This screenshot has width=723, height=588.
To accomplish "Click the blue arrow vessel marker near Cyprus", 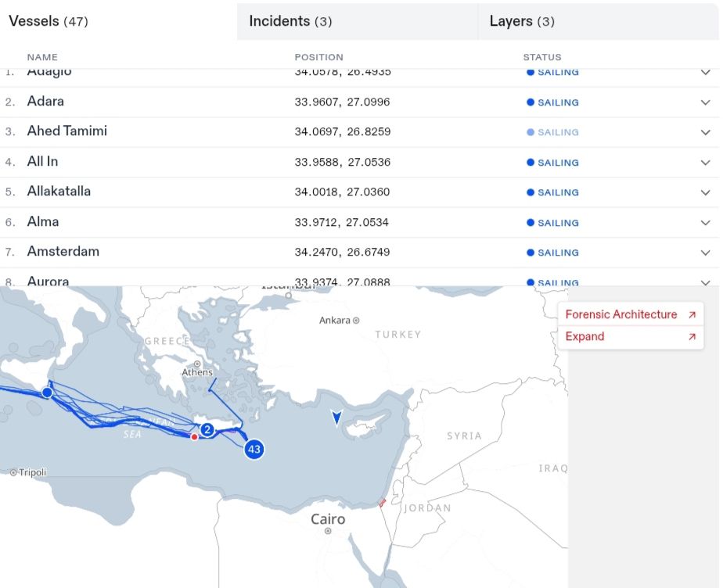I will 337,418.
